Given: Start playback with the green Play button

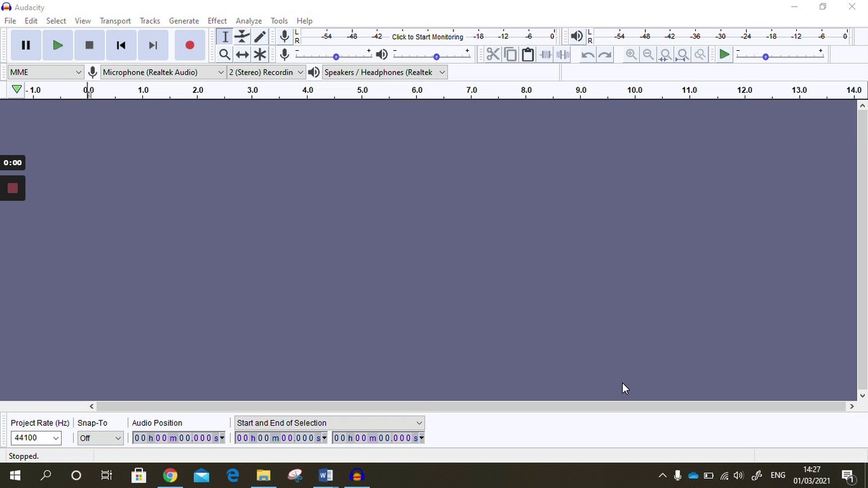Looking at the screenshot, I should 58,45.
